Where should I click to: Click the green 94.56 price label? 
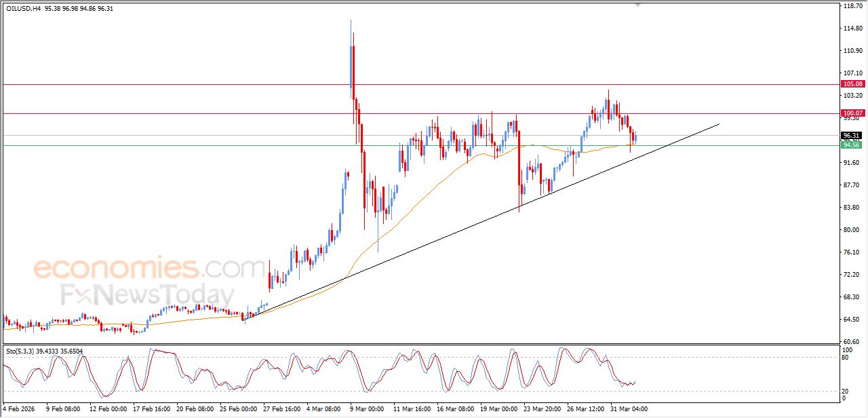pos(851,145)
